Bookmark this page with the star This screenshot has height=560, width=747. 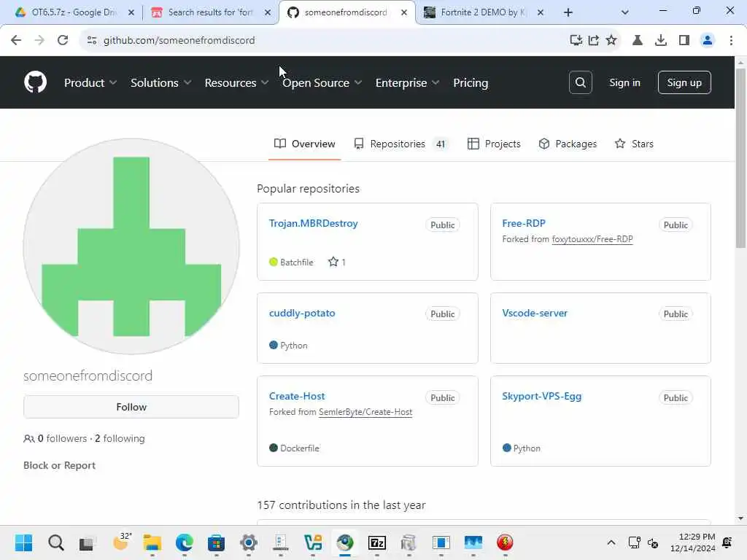tap(611, 41)
